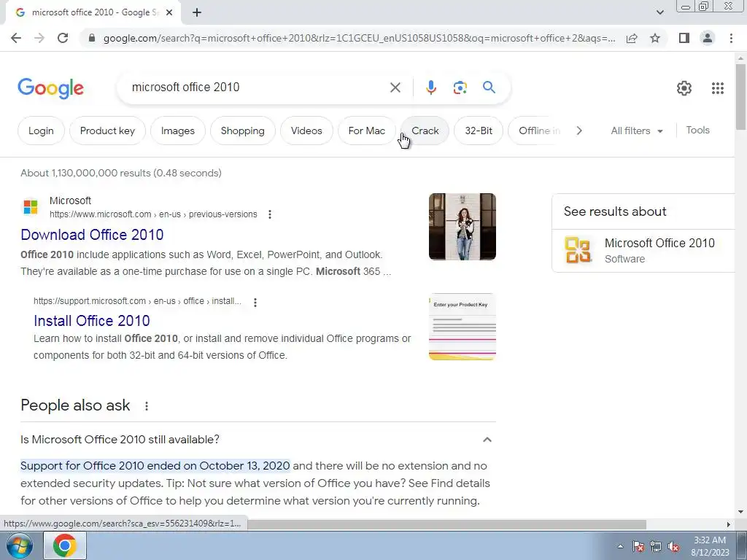Click the Google logo
The height and width of the screenshot is (560, 747).
coord(50,88)
